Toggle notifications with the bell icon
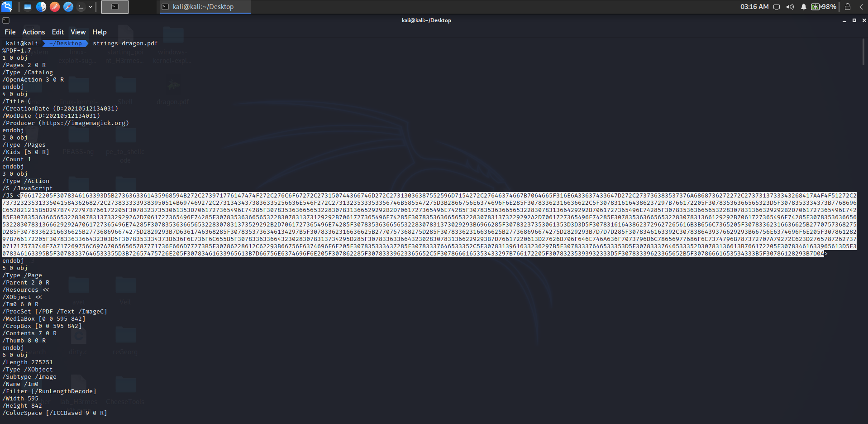Screen dimensions: 868x424 (803, 7)
